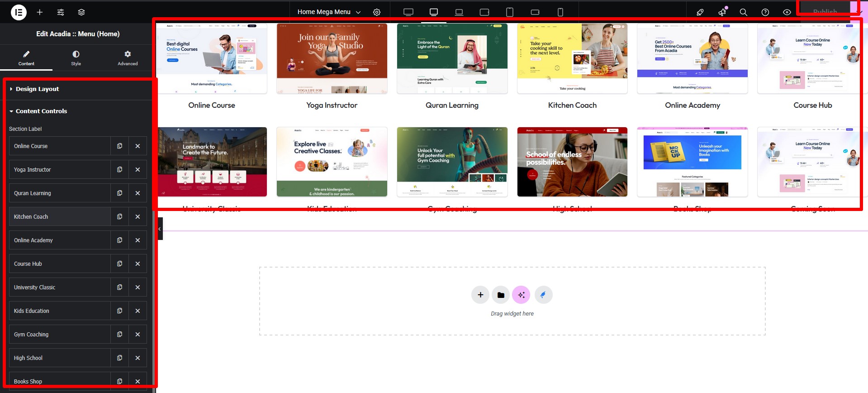Open the structure layers icon

tap(81, 12)
